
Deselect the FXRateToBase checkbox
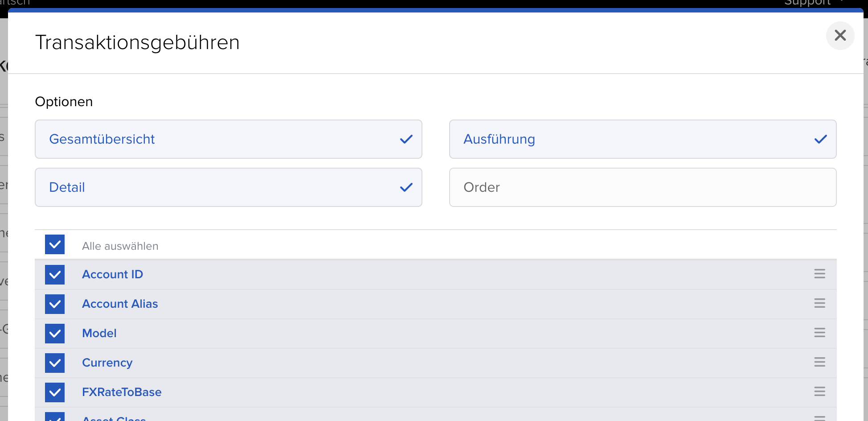(x=55, y=392)
